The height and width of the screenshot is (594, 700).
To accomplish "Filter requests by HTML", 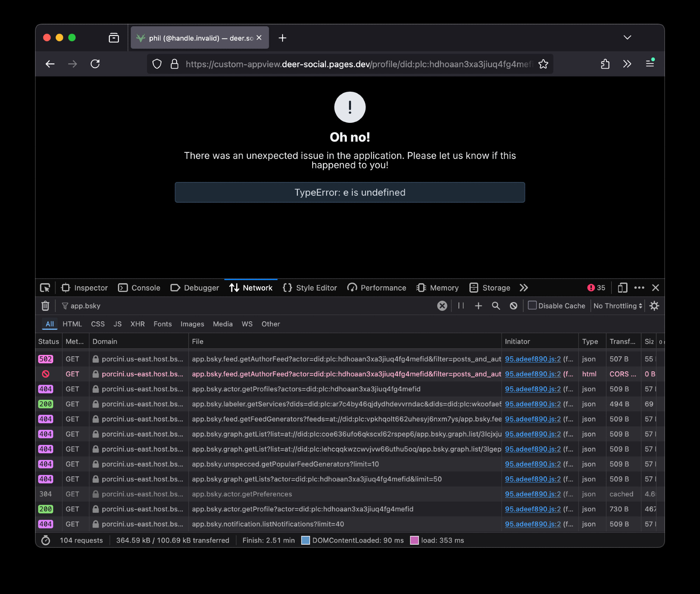I will point(72,324).
